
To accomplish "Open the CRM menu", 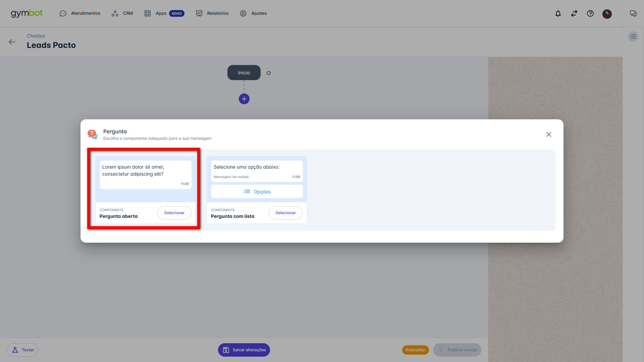I will [x=122, y=13].
